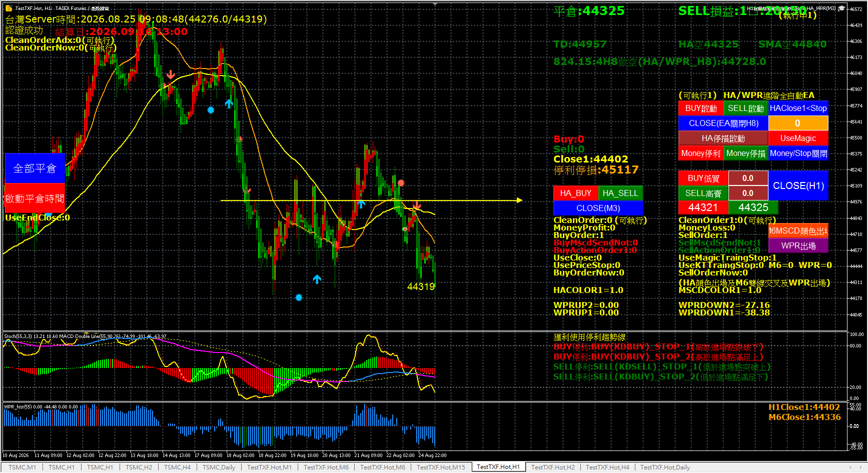Select the active TestTXF.Hot,H1 tab
Screen dimensions: 868x473
click(x=498, y=467)
